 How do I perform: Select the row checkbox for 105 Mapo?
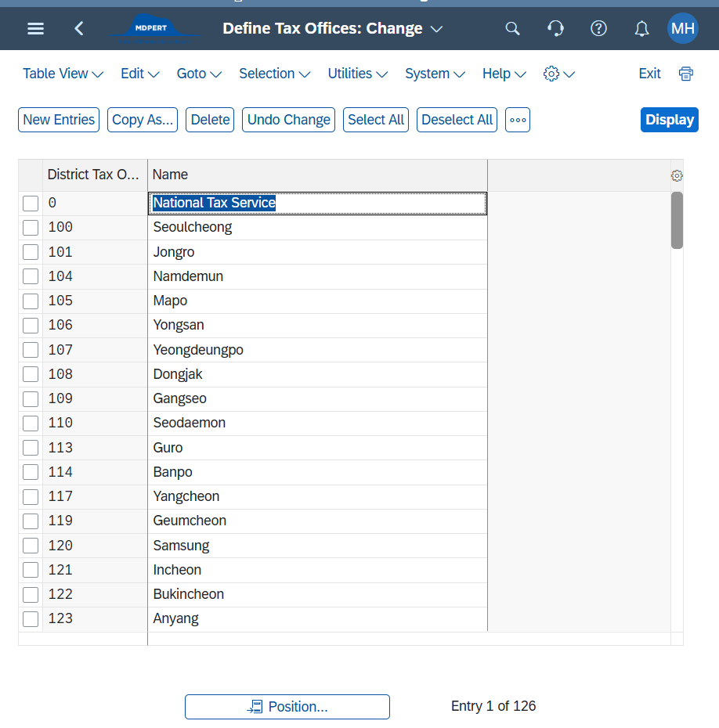(31, 301)
